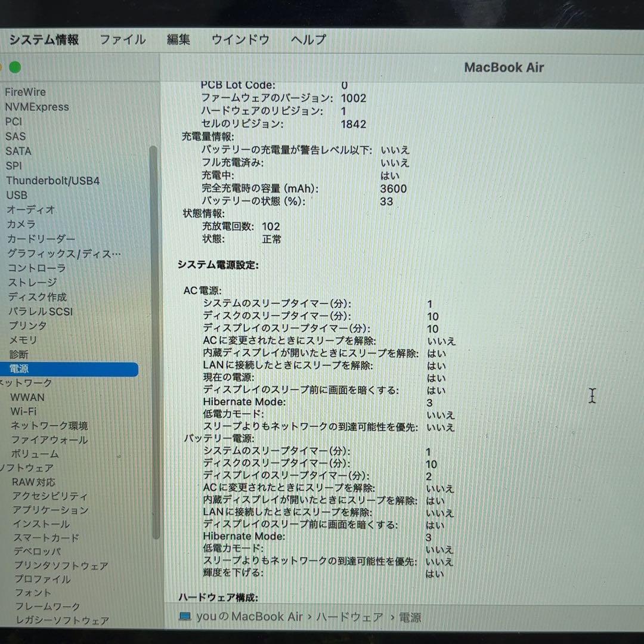Open the ウインドウ menu
Screen dimensions: 644x644
click(240, 39)
